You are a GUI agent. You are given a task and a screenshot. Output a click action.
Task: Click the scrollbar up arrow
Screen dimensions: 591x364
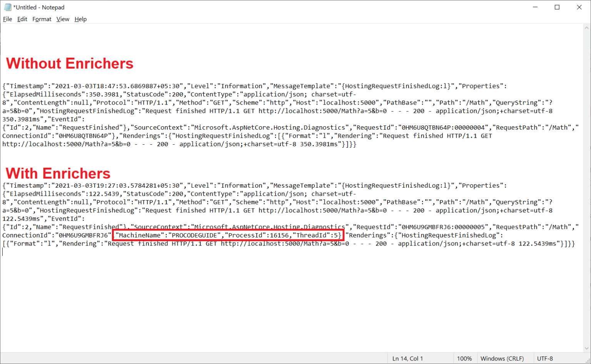click(587, 28)
